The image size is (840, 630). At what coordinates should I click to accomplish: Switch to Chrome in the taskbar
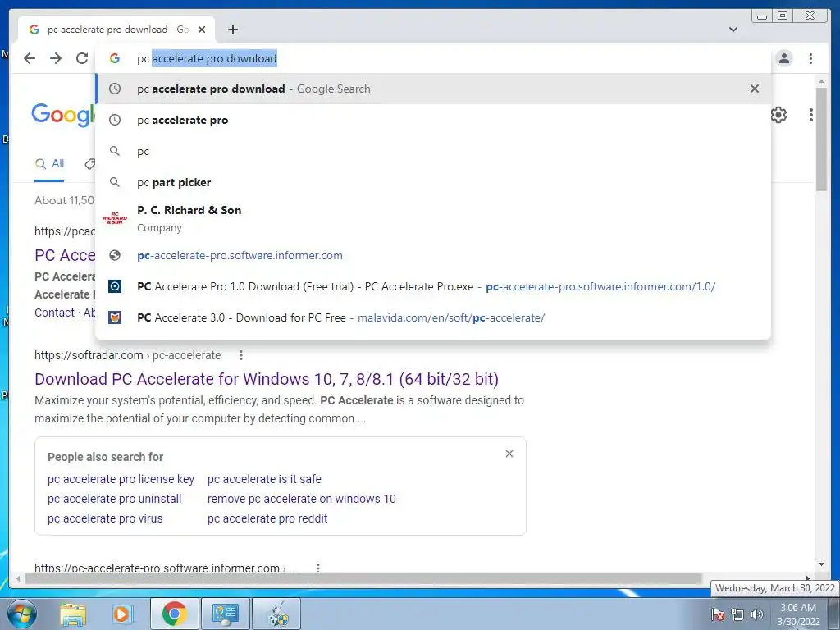click(174, 614)
